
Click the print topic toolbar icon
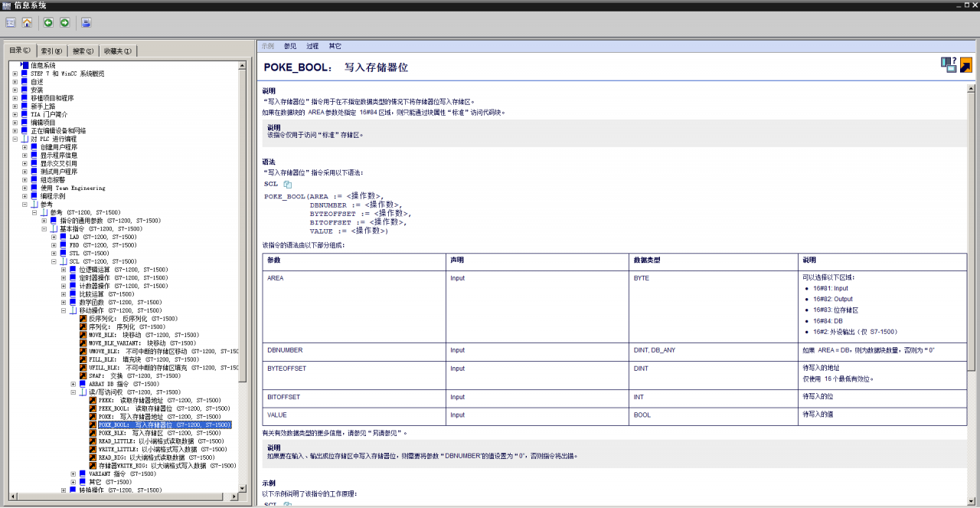(86, 23)
